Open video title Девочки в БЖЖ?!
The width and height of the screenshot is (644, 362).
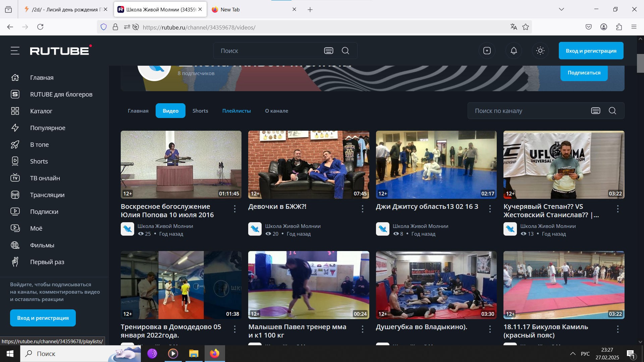(x=277, y=206)
